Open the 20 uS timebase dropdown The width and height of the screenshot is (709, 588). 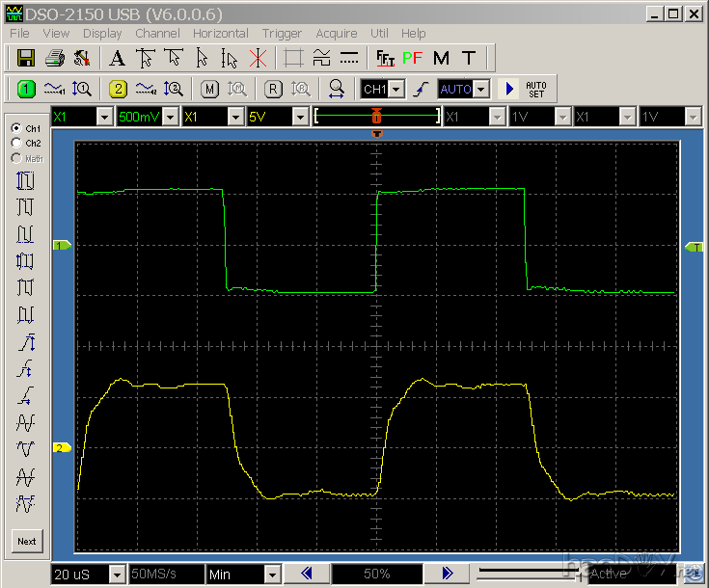117,575
